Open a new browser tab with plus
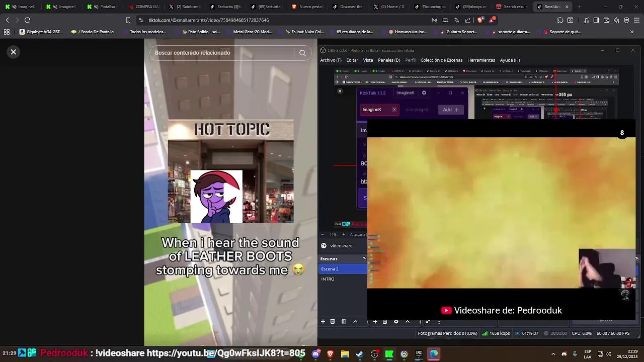644x362 pixels. (x=579, y=7)
